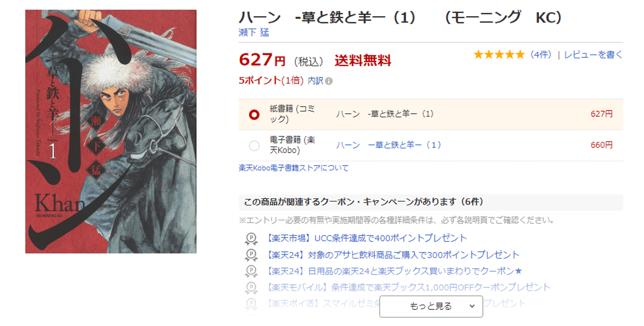The height and width of the screenshot is (326, 644).
Task: Click the info icon beside 内訳
Action: coord(329,81)
